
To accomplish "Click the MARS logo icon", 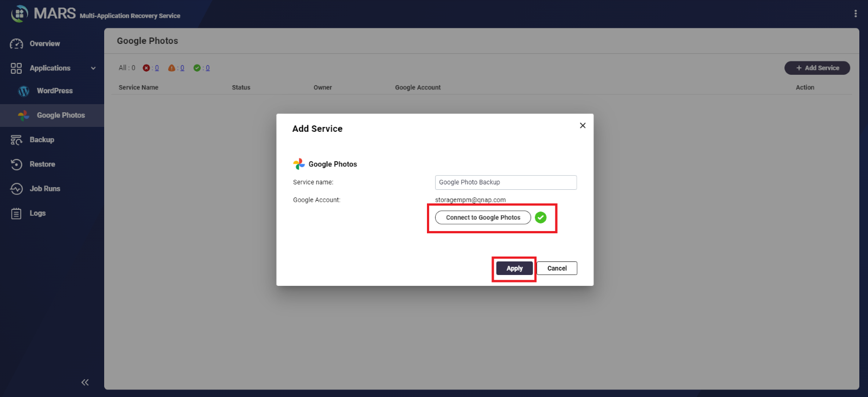I will pyautogui.click(x=20, y=14).
